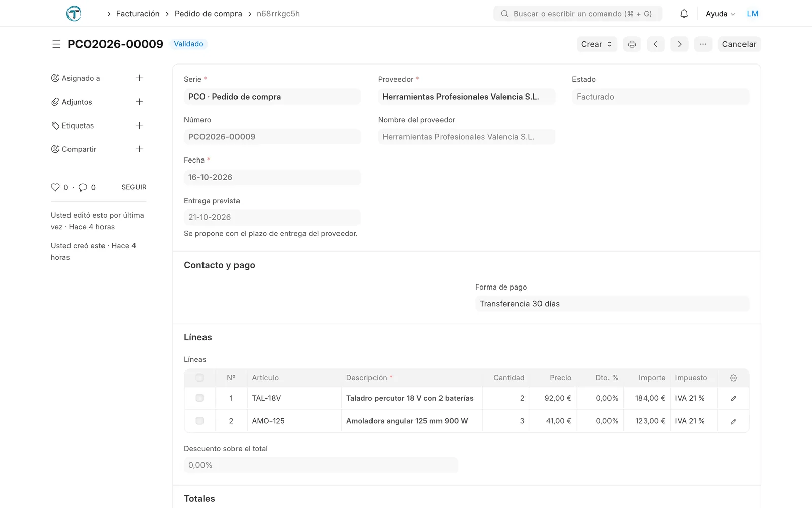812x508 pixels.
Task: Toggle the sidebar hamburger icon
Action: pos(56,44)
